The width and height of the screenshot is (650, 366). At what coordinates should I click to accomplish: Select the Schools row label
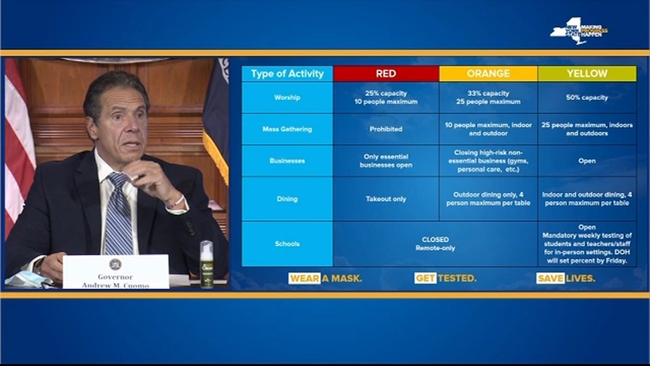287,244
